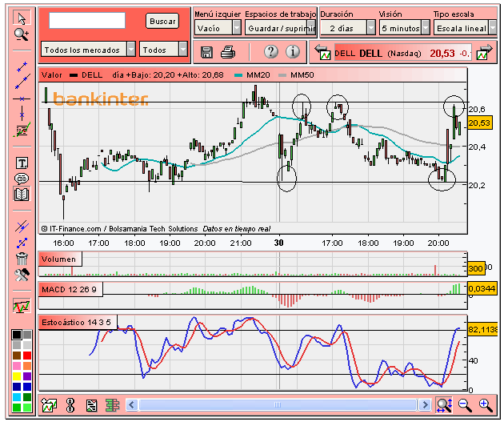This screenshot has height=422, width=504.
Task: Select the extended trend line tool
Action: 22,82
